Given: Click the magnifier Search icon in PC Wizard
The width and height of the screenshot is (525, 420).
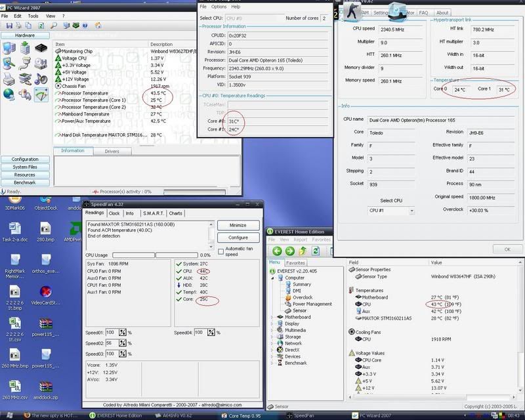Looking at the screenshot, I should pos(53,26).
